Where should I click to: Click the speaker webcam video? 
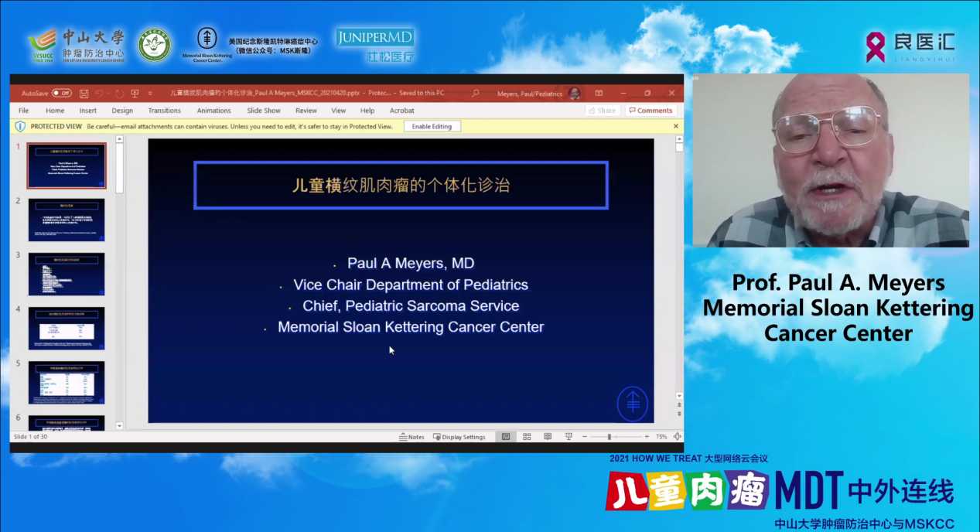831,161
